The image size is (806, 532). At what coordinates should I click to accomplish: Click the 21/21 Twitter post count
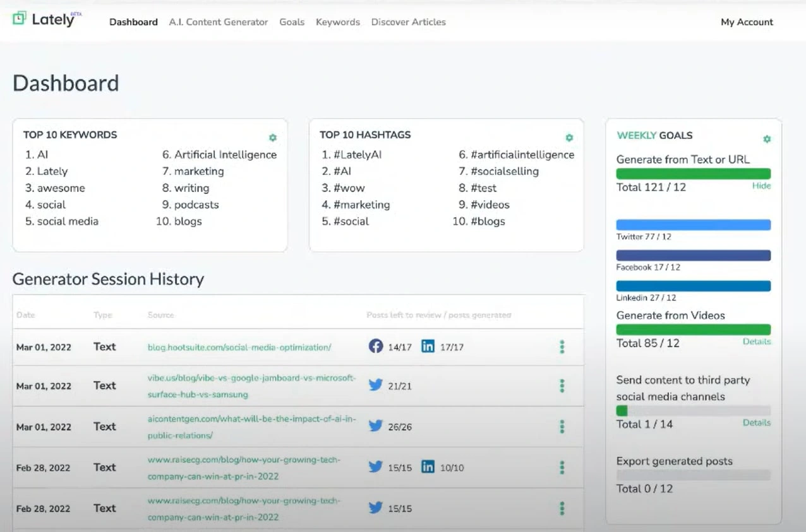[400, 386]
